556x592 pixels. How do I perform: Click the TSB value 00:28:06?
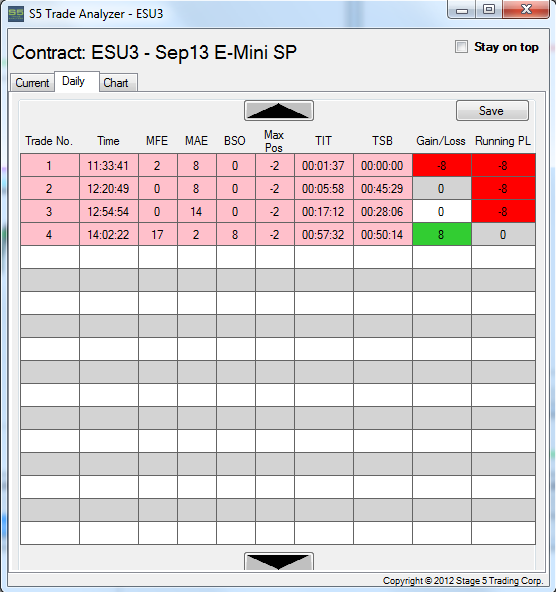[x=383, y=211]
